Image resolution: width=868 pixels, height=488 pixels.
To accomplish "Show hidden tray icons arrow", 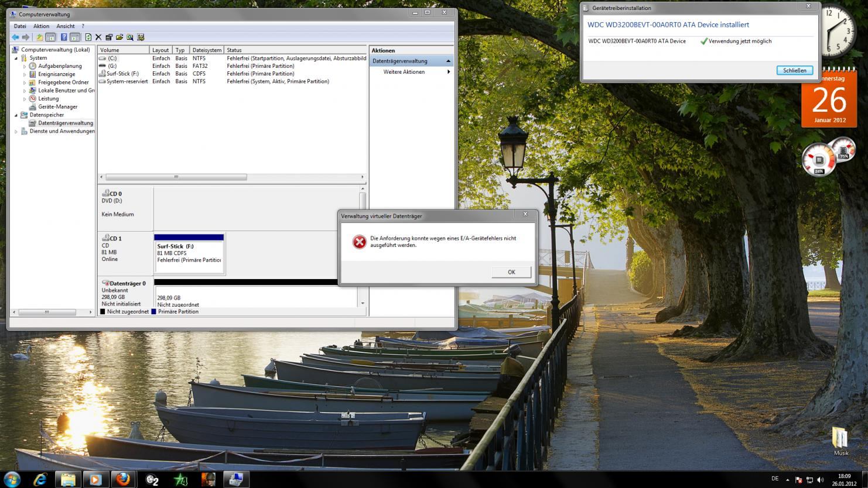I will coord(788,480).
